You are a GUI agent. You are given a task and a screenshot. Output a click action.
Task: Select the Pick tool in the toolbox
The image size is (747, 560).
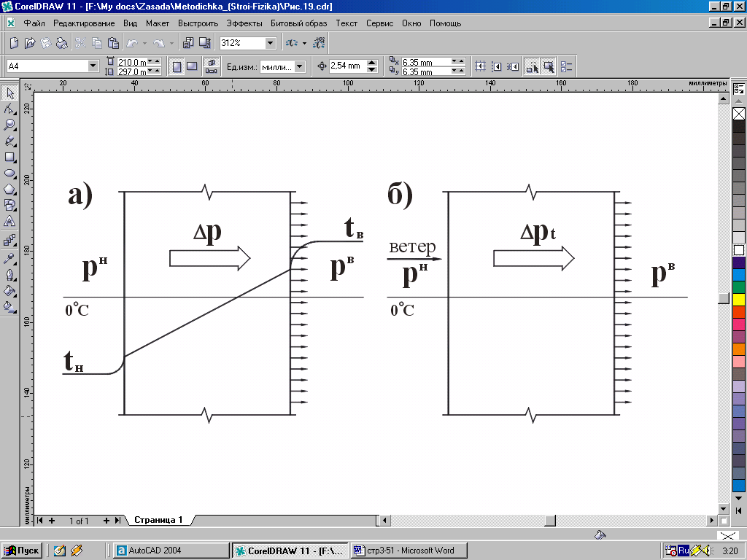(x=9, y=93)
